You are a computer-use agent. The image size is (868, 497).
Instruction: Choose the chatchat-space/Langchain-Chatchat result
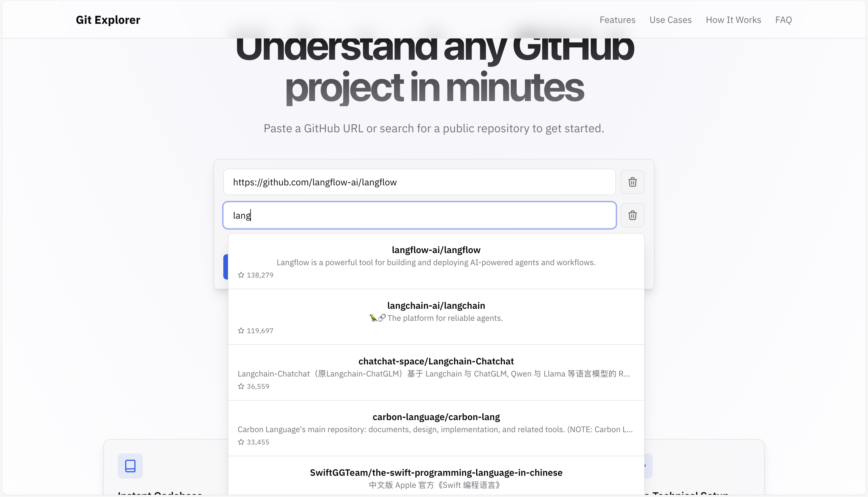436,373
